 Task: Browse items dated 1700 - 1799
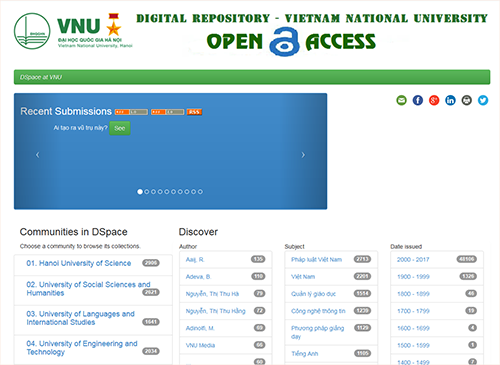pyautogui.click(x=413, y=311)
